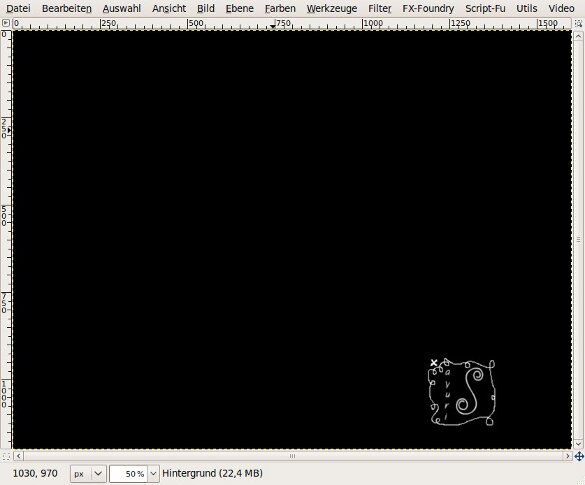Open the Filter menu
Image resolution: width=585 pixels, height=485 pixels.
(379, 8)
